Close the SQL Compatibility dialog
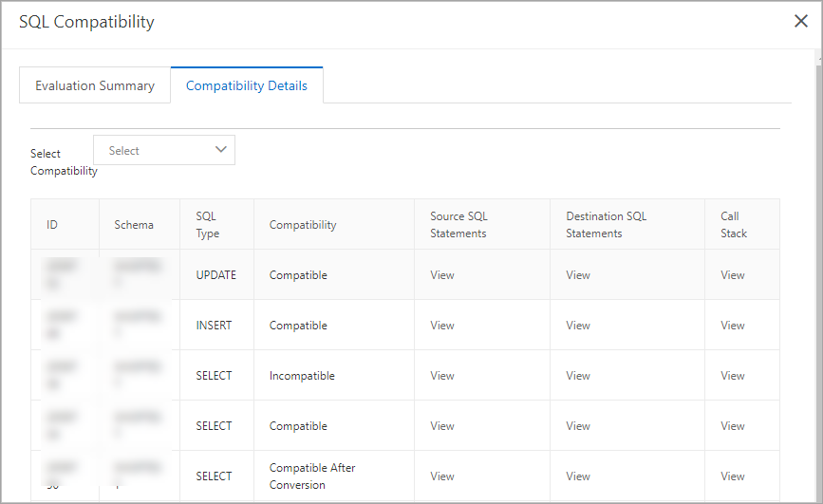 click(x=800, y=21)
